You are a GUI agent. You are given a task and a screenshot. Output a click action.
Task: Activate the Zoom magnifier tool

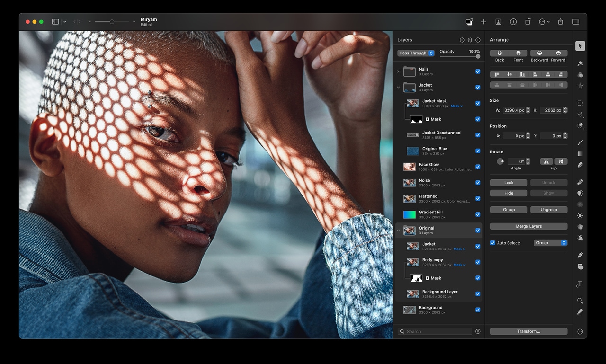(x=580, y=301)
